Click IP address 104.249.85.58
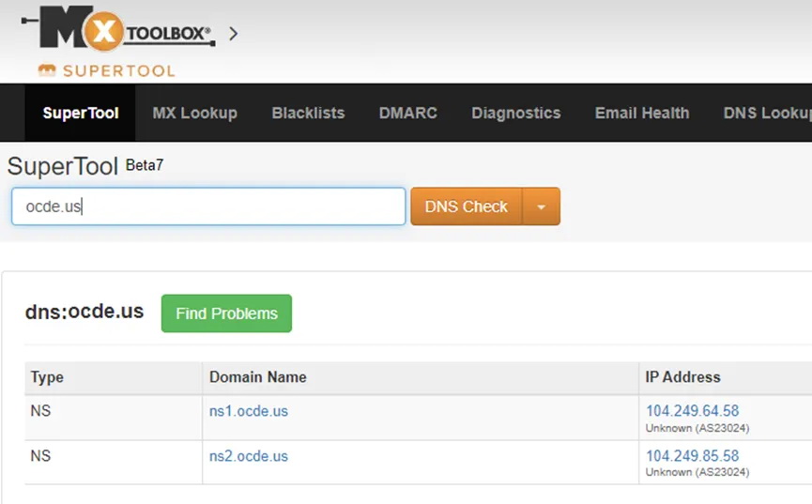This screenshot has height=504, width=812. click(693, 456)
